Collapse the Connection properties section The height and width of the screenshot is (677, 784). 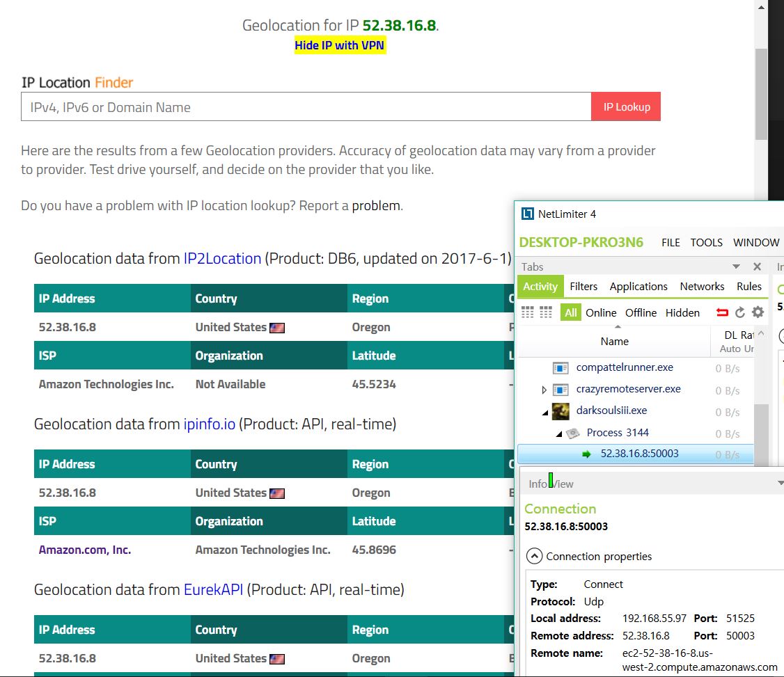pos(535,556)
